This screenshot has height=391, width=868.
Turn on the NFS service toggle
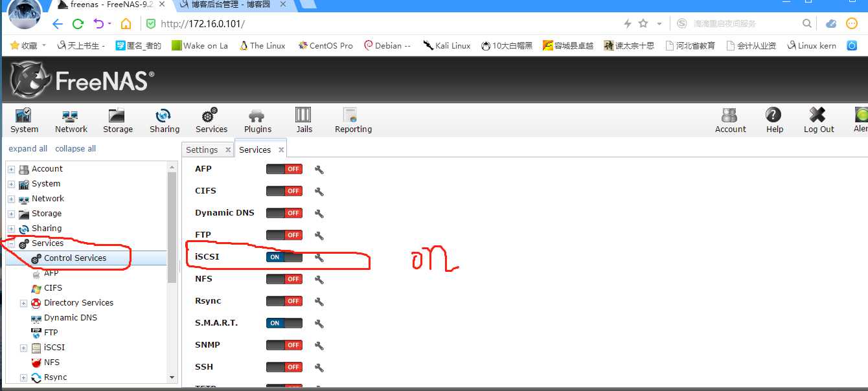[284, 279]
